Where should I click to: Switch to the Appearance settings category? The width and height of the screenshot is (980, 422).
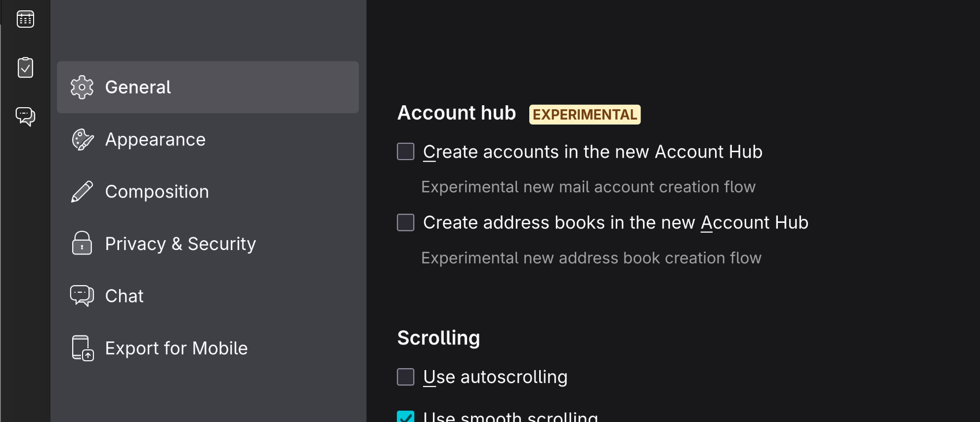point(155,140)
